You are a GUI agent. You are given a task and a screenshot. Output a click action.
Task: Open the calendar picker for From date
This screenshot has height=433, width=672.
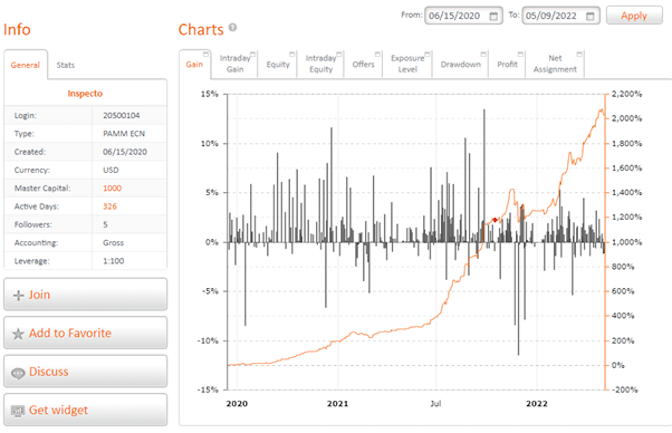coord(494,16)
